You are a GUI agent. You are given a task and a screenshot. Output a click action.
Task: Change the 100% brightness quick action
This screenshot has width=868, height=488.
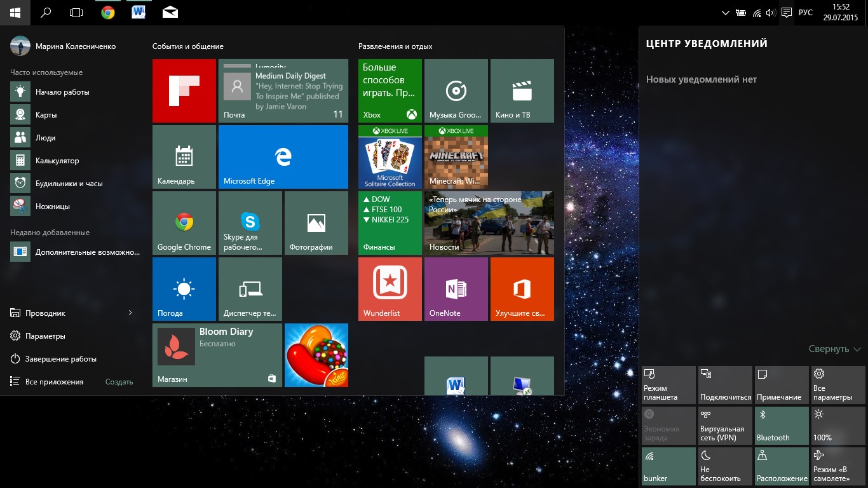click(838, 425)
